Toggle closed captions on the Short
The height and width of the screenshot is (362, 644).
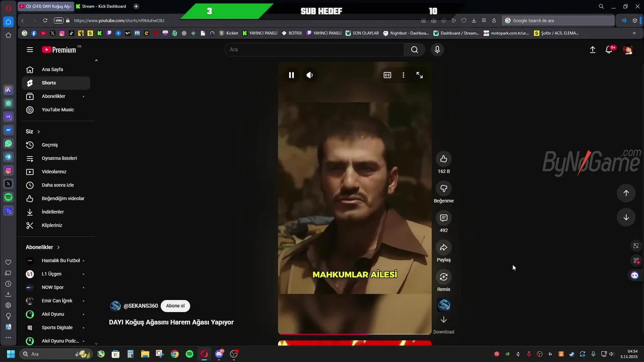(x=387, y=75)
